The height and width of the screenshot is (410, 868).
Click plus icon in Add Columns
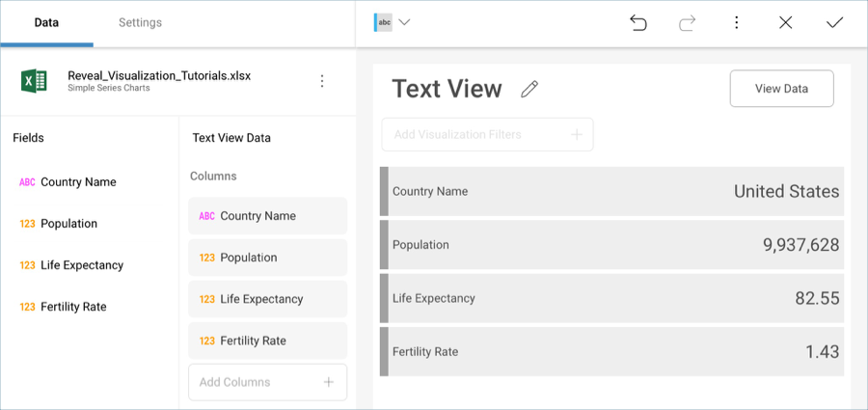[x=328, y=382]
